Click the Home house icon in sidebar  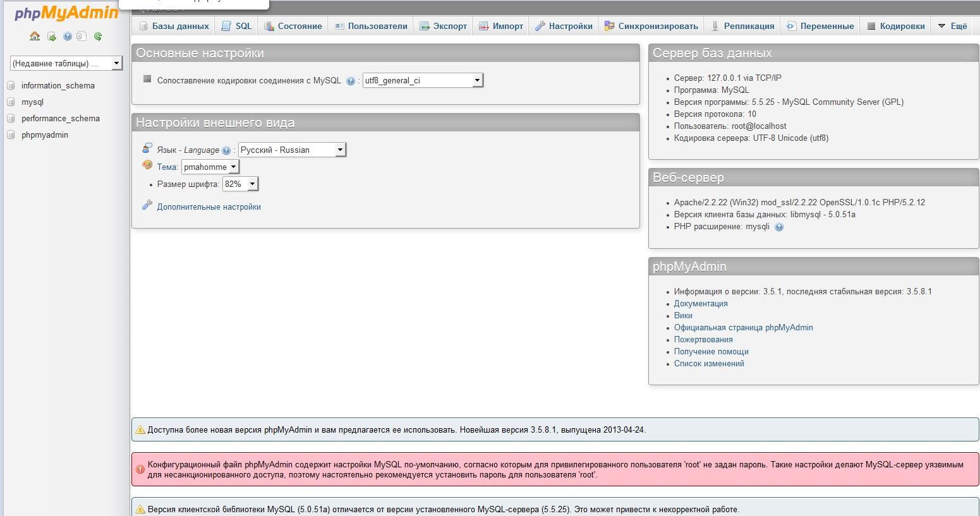point(35,37)
